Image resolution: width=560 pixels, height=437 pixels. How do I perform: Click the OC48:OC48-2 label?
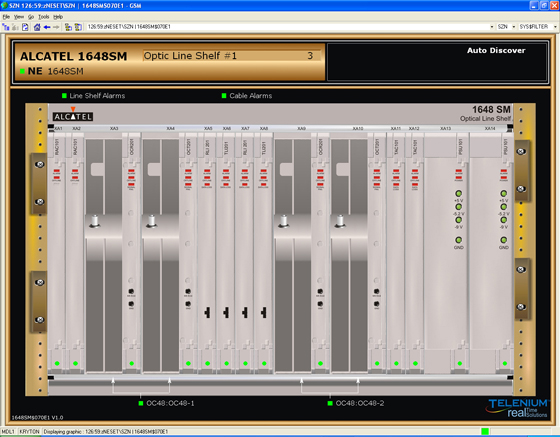pyautogui.click(x=360, y=403)
